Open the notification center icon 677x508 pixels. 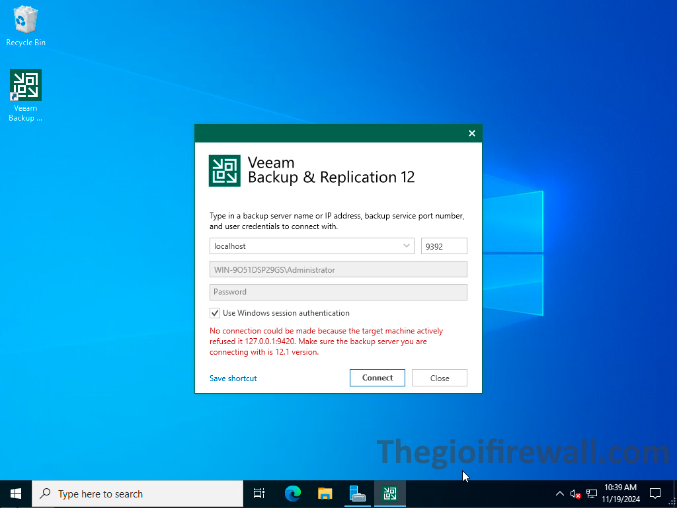[655, 493]
